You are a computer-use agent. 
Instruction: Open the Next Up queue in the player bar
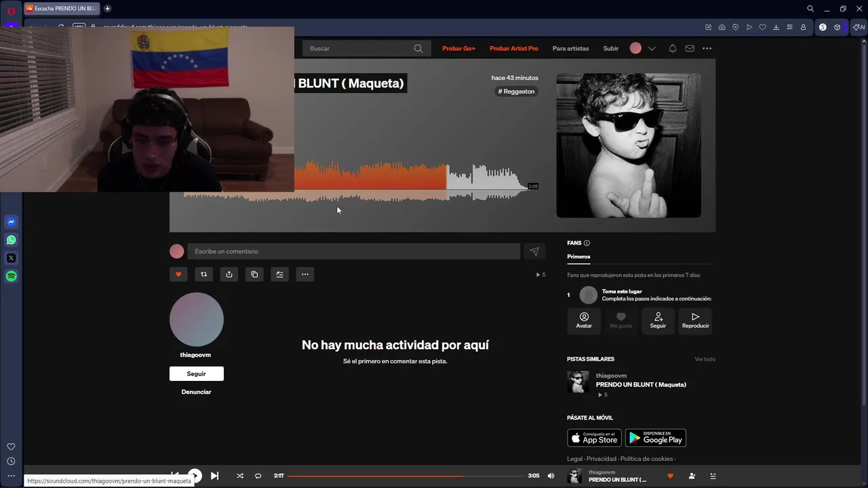pyautogui.click(x=713, y=476)
